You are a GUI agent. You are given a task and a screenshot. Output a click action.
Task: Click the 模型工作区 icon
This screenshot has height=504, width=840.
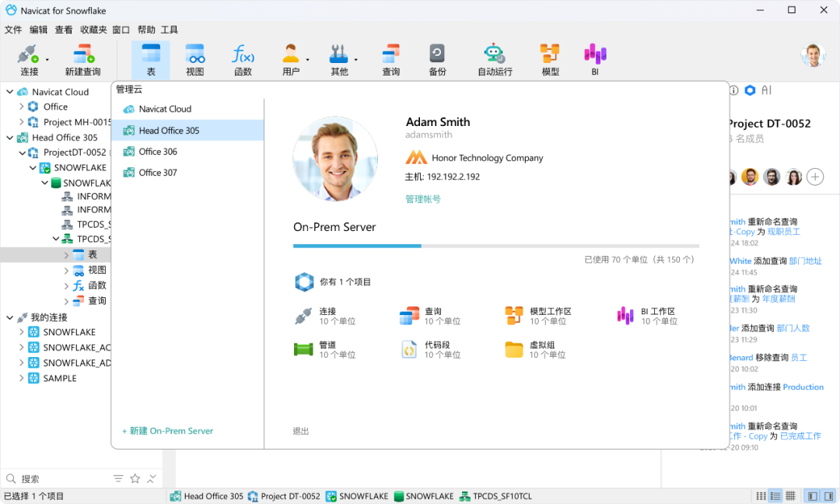point(514,316)
